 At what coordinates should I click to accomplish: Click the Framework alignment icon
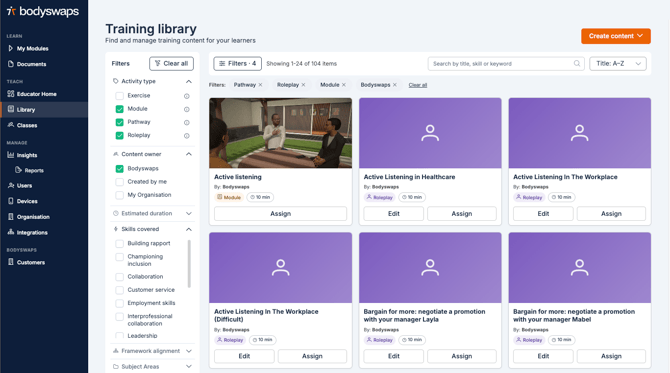click(x=115, y=351)
